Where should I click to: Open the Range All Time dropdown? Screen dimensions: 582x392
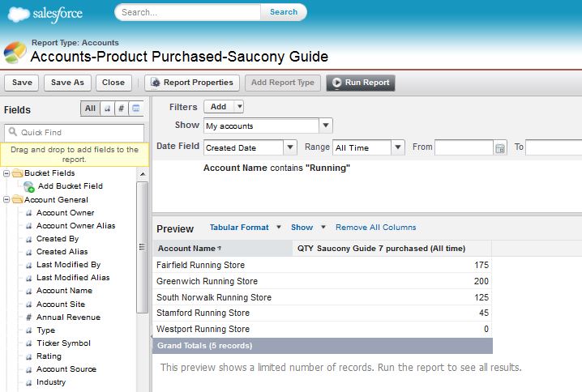point(397,147)
